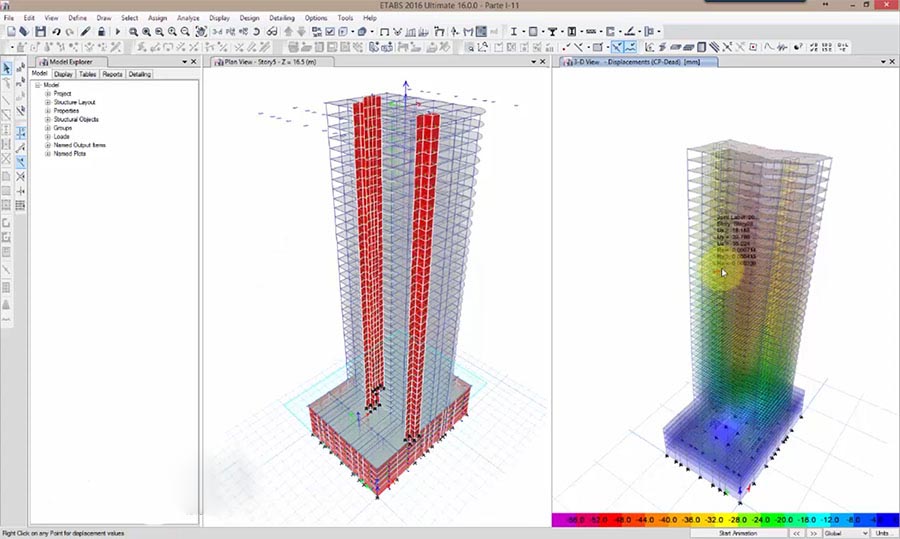The height and width of the screenshot is (539, 900).
Task: Open the Options menu
Action: (x=316, y=18)
